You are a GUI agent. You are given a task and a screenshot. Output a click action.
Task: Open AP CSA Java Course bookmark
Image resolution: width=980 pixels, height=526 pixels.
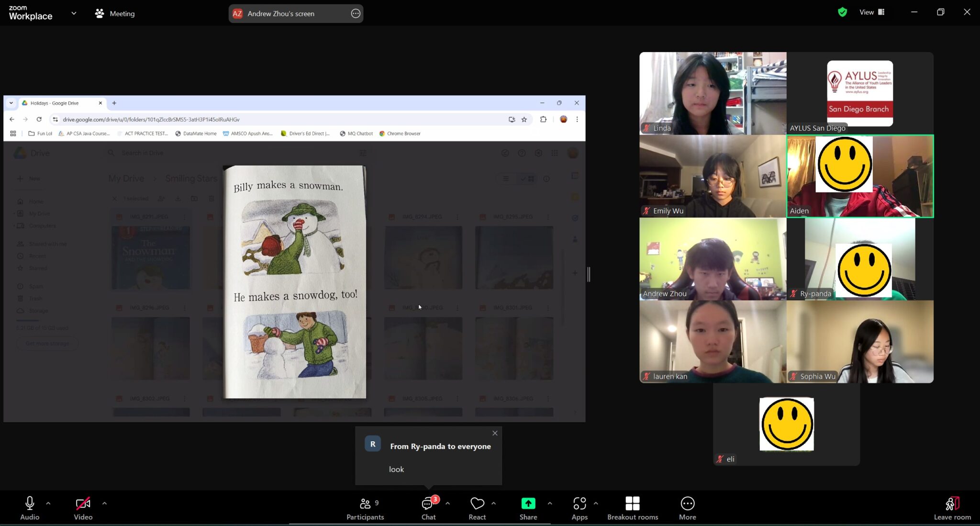click(x=84, y=134)
